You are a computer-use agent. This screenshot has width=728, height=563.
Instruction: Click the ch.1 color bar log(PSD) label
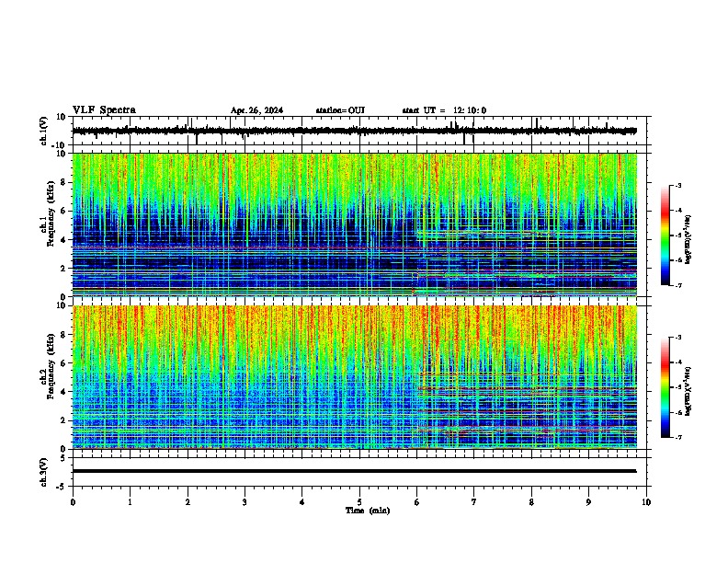tap(688, 239)
